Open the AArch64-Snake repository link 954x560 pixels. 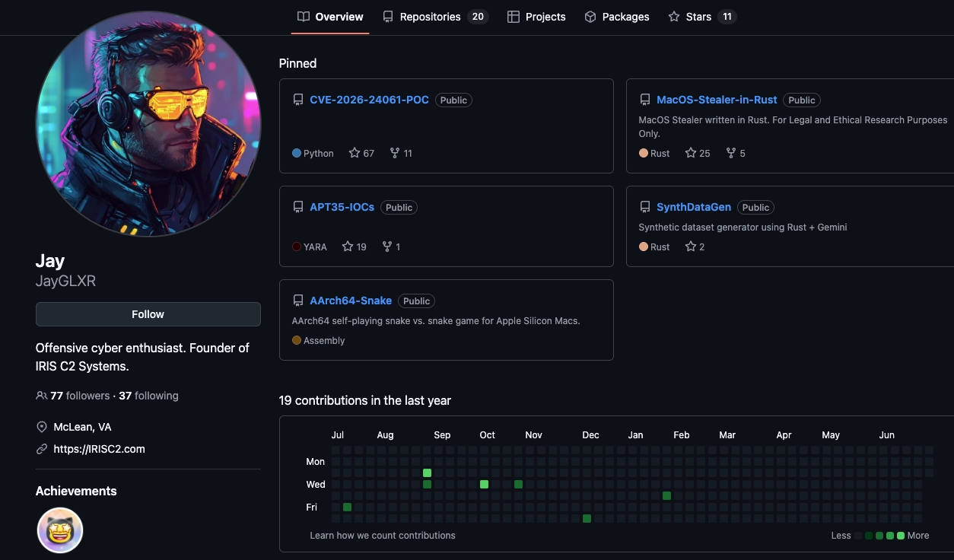click(x=351, y=301)
